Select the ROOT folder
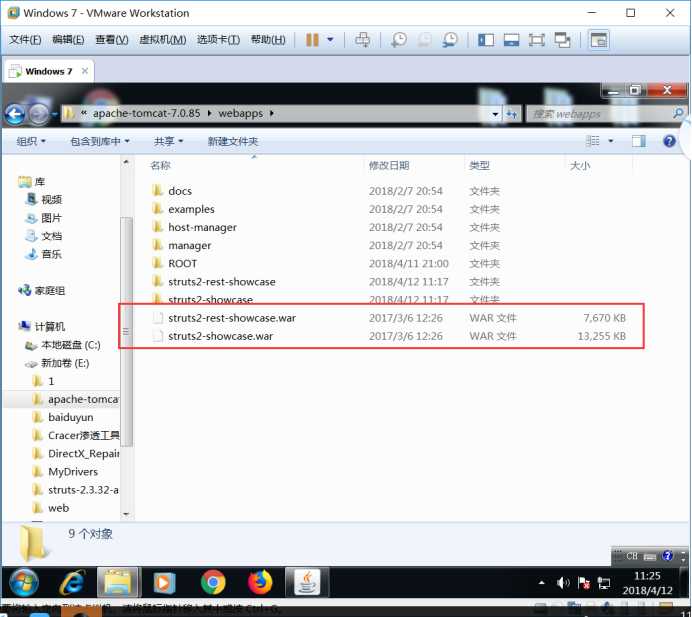 coord(182,263)
